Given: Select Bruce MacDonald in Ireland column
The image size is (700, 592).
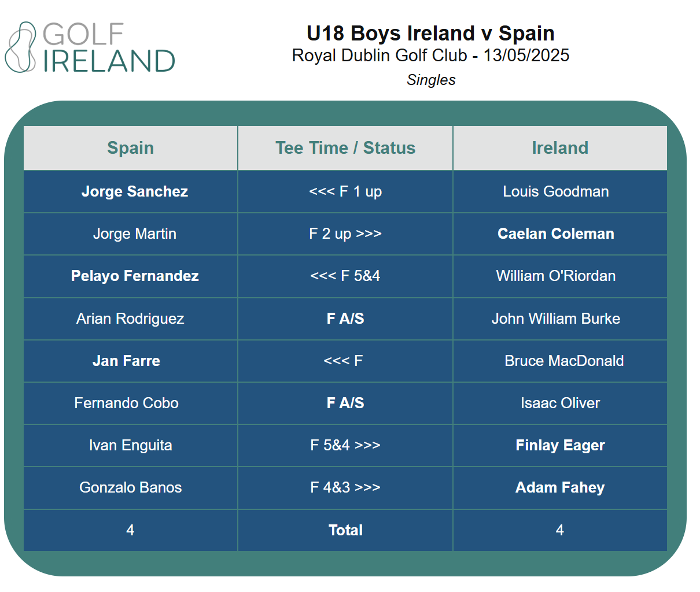Looking at the screenshot, I should pos(564,361).
